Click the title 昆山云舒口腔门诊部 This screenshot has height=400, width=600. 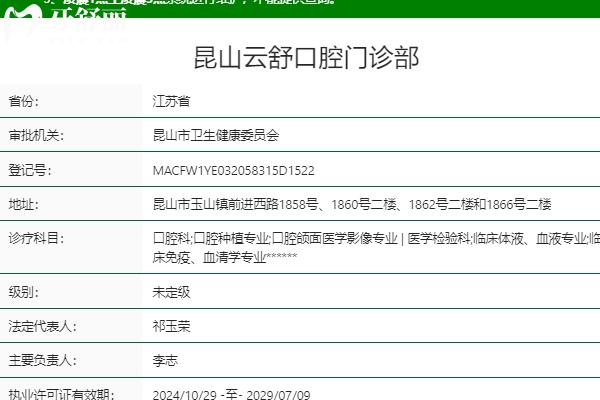tap(307, 58)
